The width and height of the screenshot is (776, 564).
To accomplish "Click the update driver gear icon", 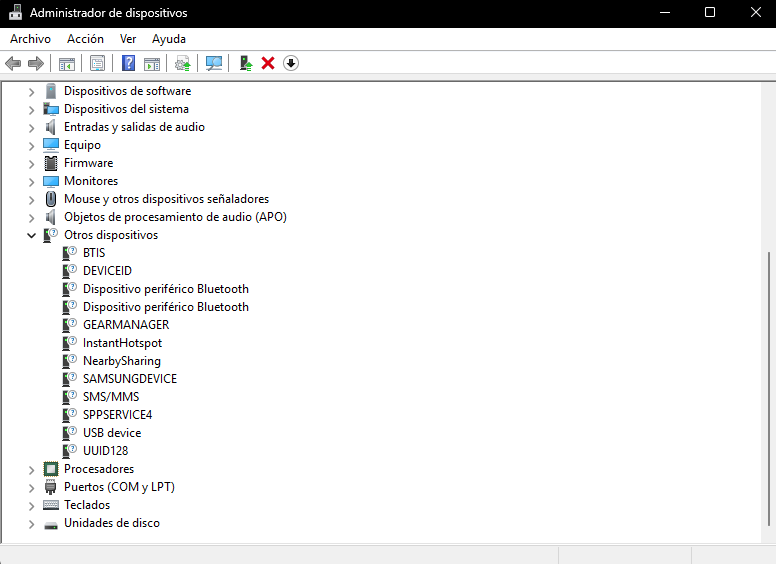I will coord(183,63).
